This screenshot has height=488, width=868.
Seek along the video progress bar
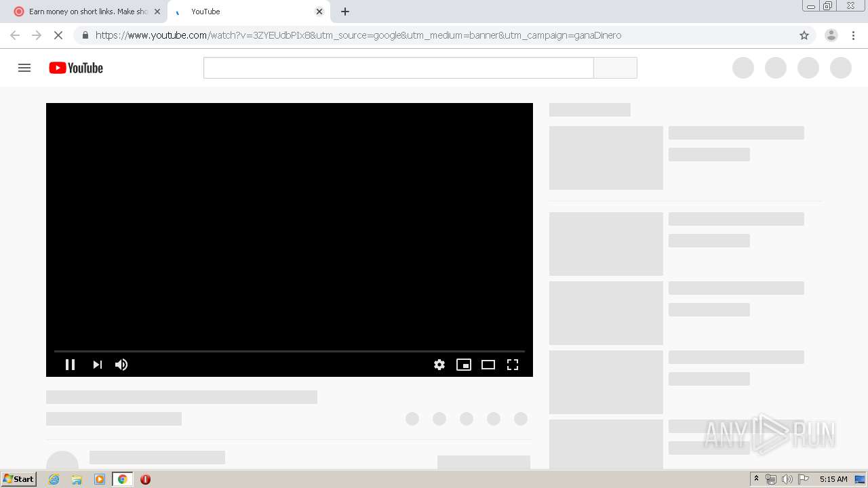(x=290, y=351)
